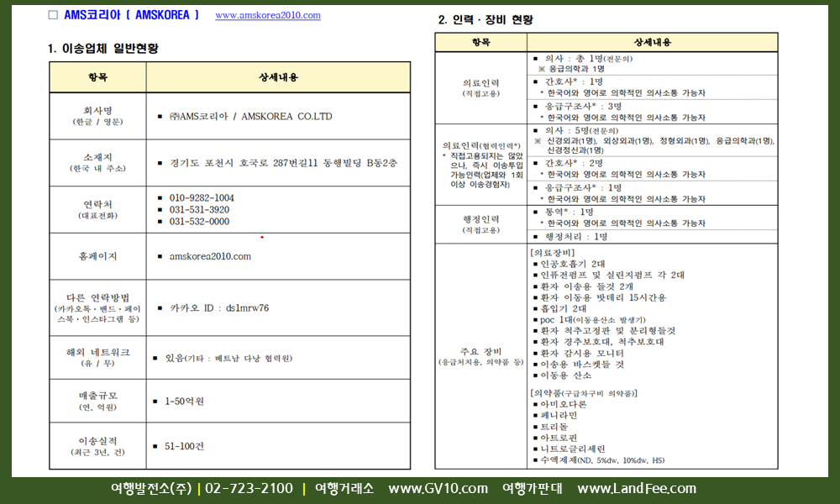The width and height of the screenshot is (840, 504).
Task: Click the 이송실적 value 51-100건
Action: 184,445
